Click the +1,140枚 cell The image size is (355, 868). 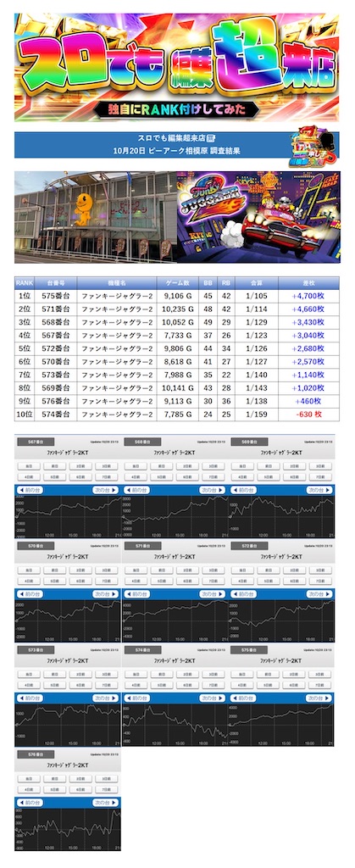point(308,375)
